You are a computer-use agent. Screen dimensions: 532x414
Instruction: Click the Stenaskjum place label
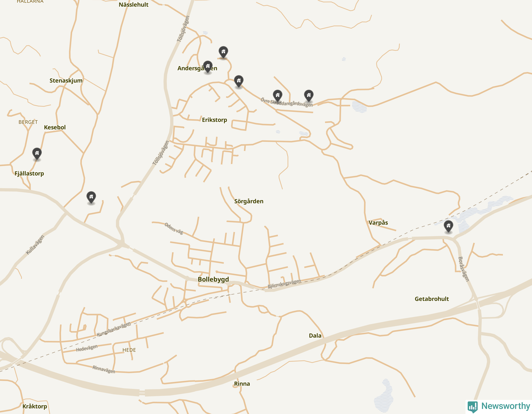[66, 81]
